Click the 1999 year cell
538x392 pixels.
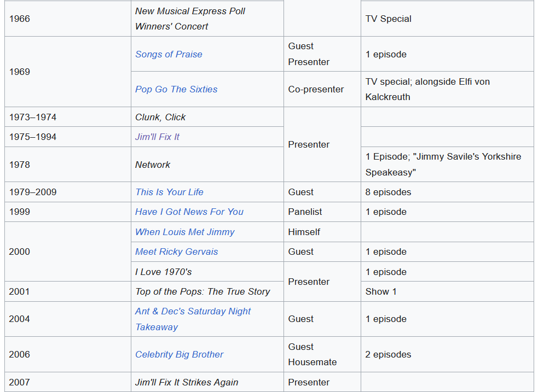point(68,212)
